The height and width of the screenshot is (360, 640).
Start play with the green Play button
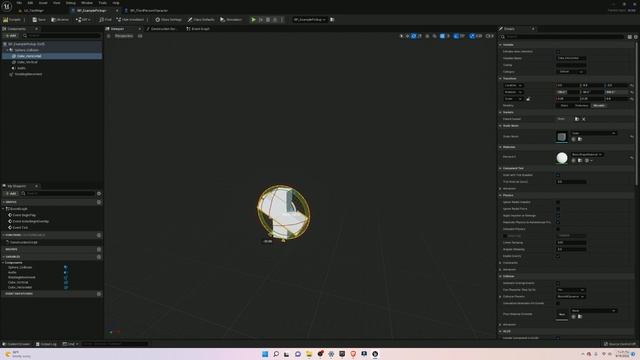(x=253, y=20)
